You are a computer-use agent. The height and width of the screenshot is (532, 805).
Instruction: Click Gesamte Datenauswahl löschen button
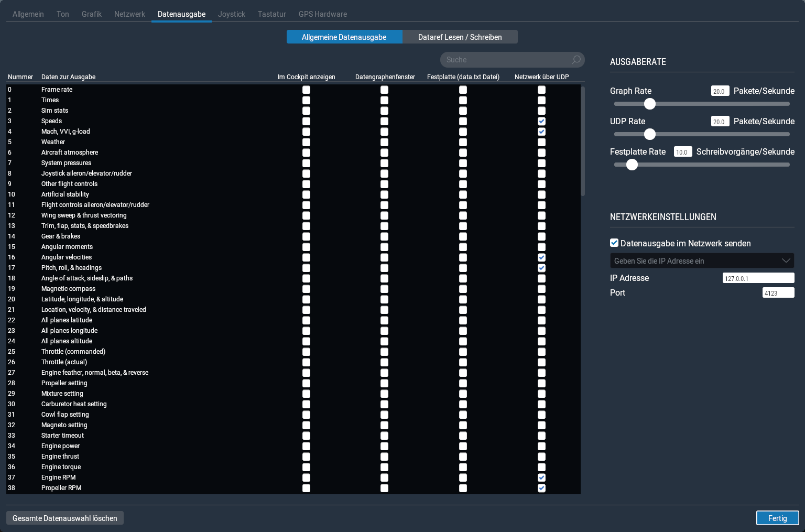click(x=65, y=518)
